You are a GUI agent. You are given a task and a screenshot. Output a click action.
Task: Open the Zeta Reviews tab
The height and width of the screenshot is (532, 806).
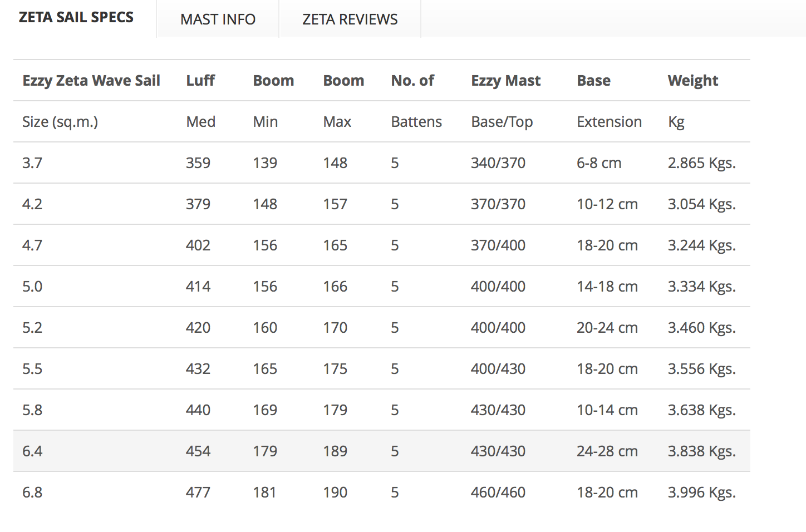pyautogui.click(x=350, y=19)
